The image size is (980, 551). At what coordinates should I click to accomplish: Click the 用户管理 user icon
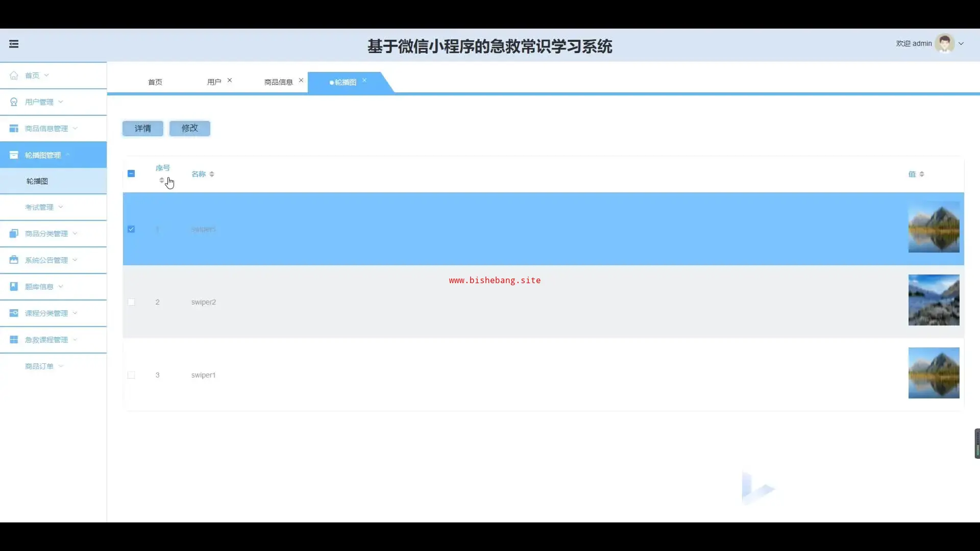point(14,102)
